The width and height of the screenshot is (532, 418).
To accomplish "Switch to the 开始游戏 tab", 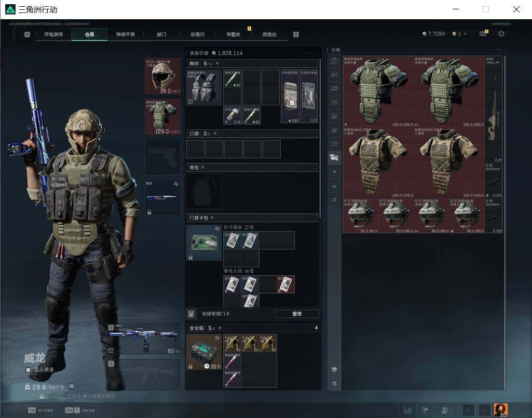I will point(53,34).
